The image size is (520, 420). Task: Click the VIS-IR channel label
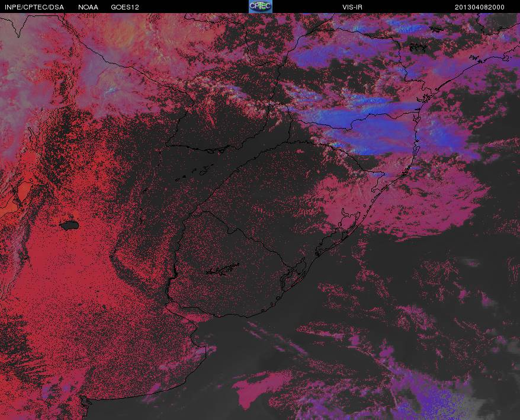click(352, 7)
